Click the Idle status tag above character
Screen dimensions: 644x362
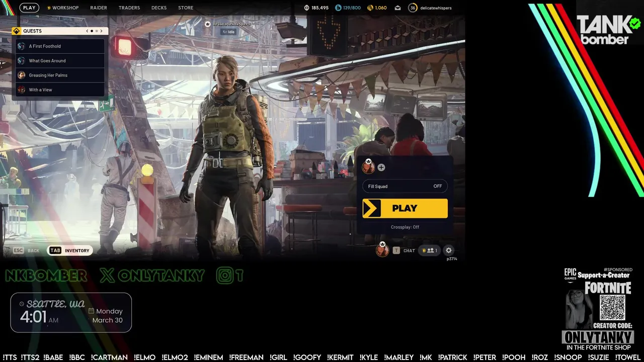229,32
